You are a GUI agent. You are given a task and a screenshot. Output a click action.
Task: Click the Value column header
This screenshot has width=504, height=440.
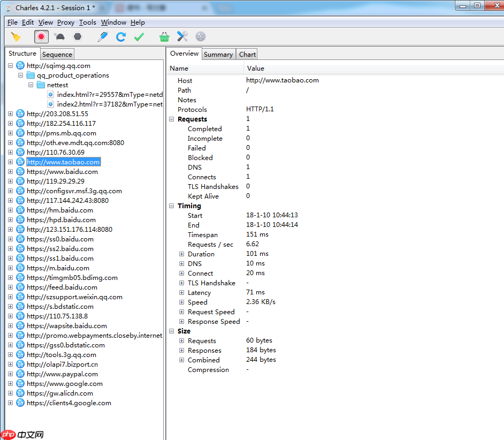click(256, 69)
